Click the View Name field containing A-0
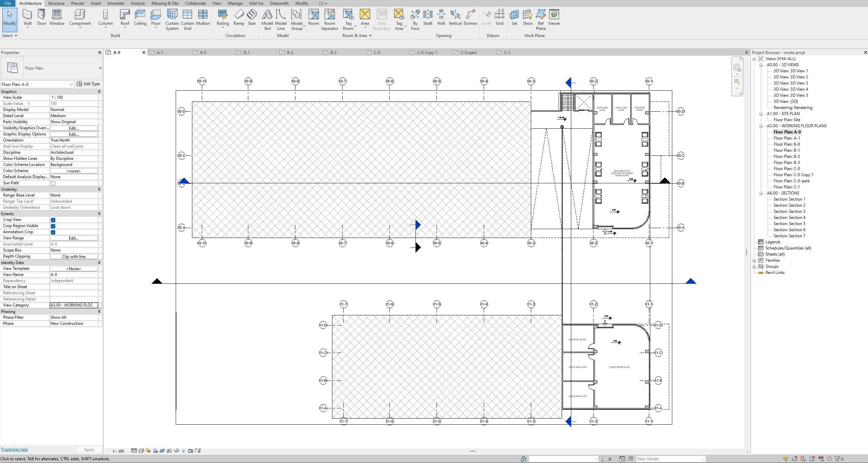Viewport: 868px width, 463px height. (x=74, y=275)
